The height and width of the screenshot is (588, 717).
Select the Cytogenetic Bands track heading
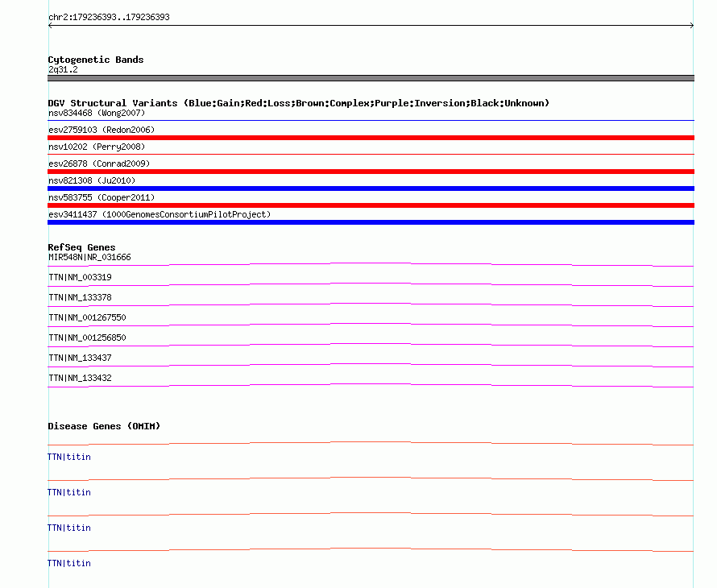click(96, 60)
